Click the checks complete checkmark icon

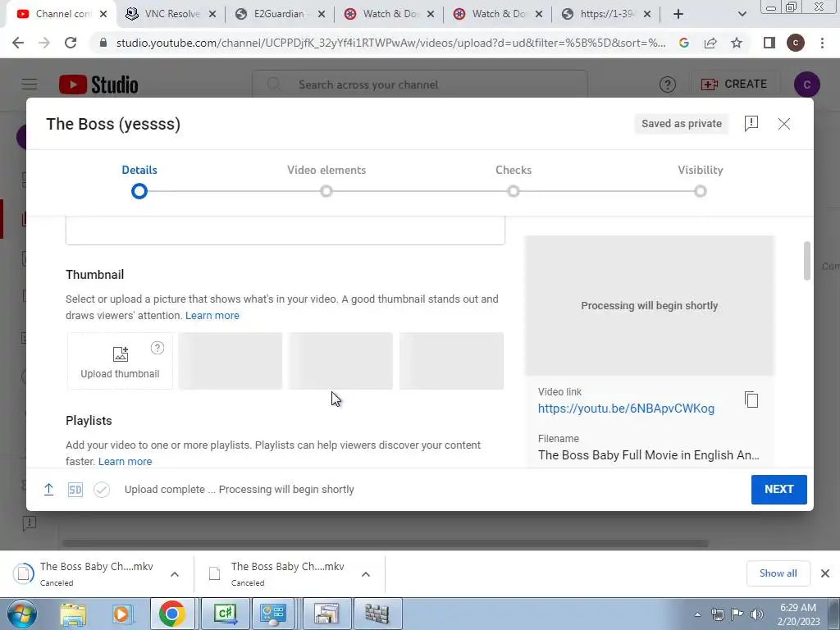101,490
